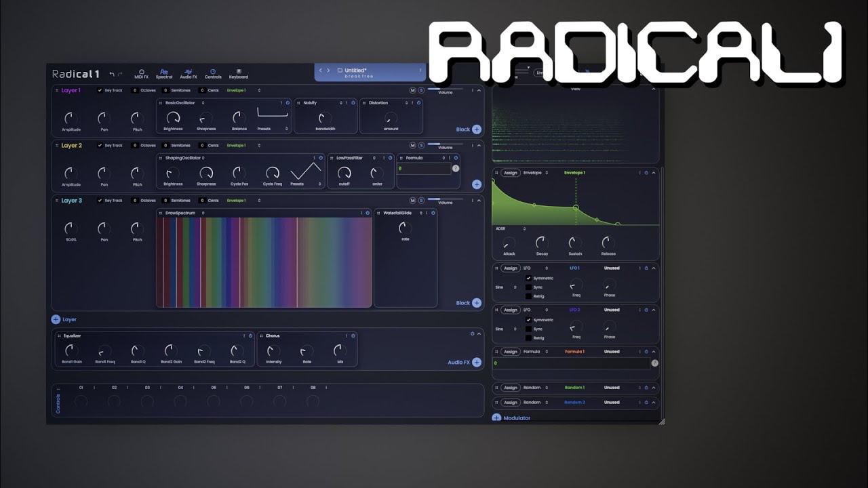Add a block to Layer 1
The width and height of the screenshot is (868, 488).
477,129
